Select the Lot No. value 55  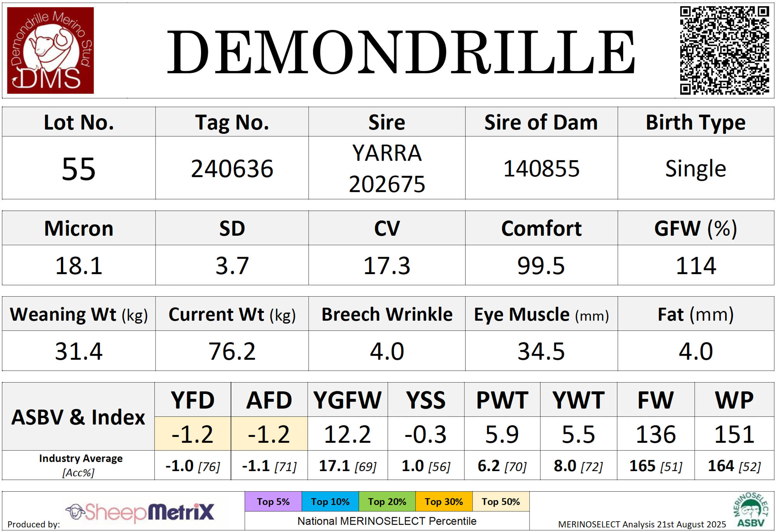79,169
